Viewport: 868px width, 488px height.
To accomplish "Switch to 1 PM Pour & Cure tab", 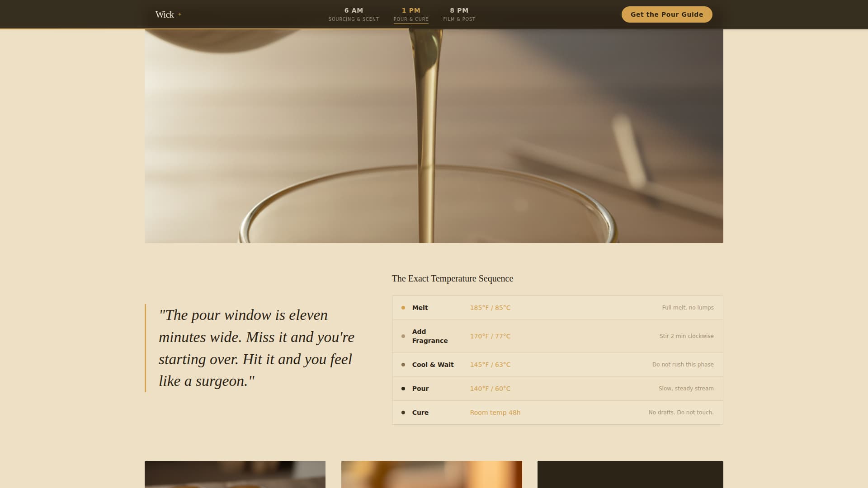I will click(410, 14).
